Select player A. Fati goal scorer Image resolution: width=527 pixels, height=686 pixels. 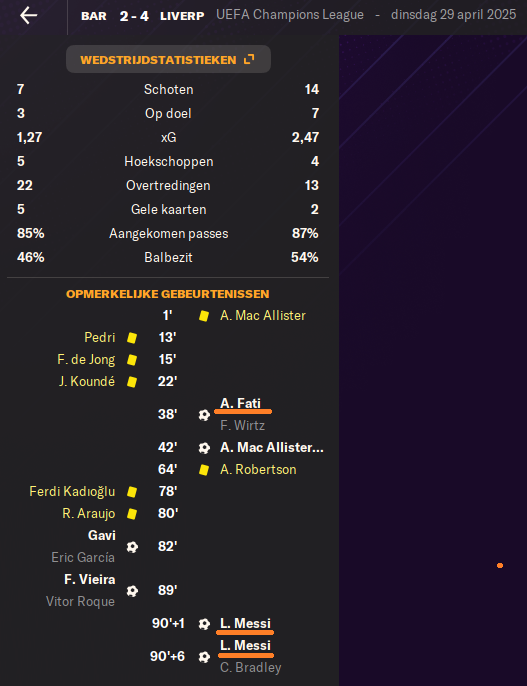coord(241,403)
